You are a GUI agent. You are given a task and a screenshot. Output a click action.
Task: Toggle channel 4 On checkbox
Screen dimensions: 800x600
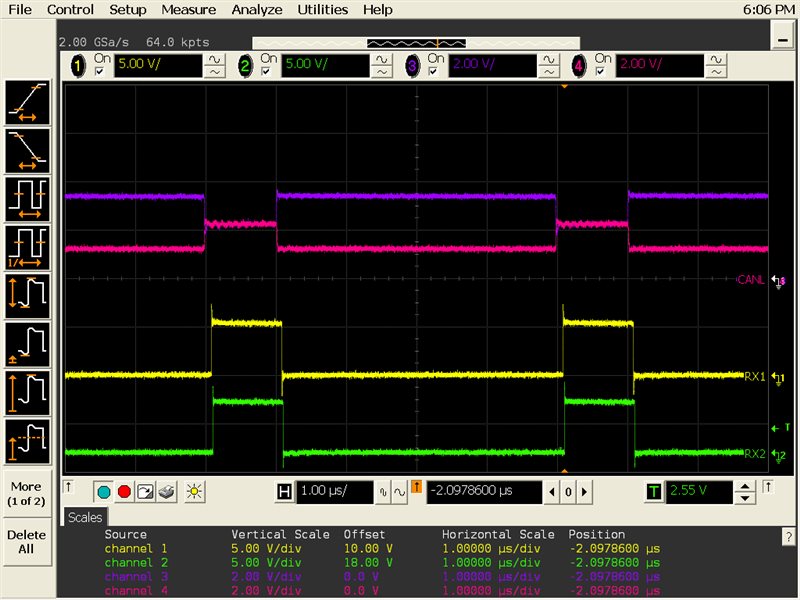coord(601,71)
